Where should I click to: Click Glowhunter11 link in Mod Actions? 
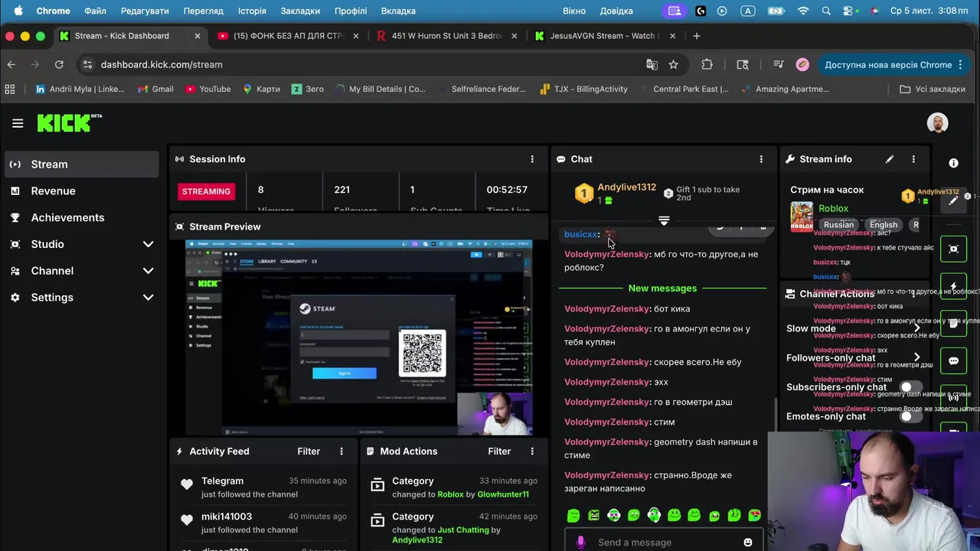click(x=503, y=494)
